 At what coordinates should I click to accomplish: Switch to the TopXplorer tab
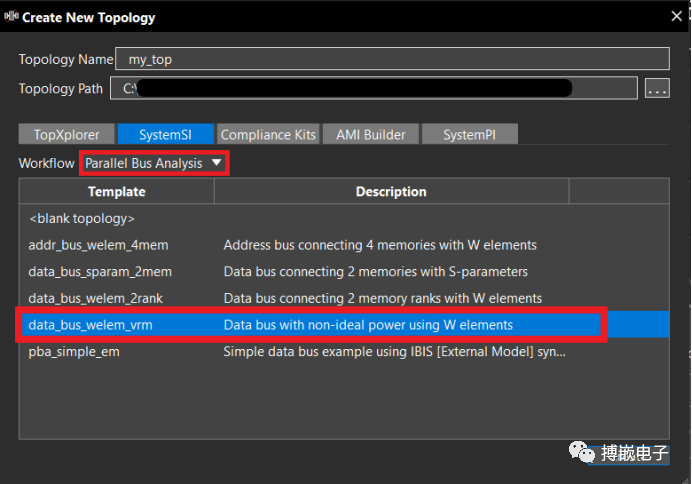coord(67,134)
